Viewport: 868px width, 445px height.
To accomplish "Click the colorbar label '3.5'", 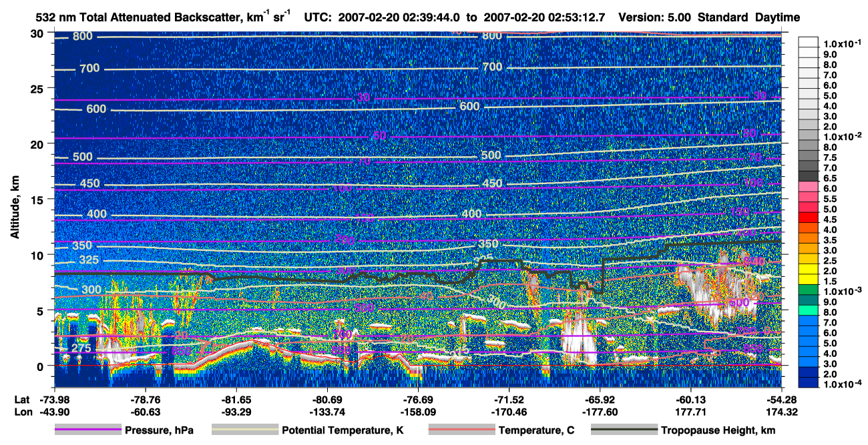I will click(x=831, y=240).
